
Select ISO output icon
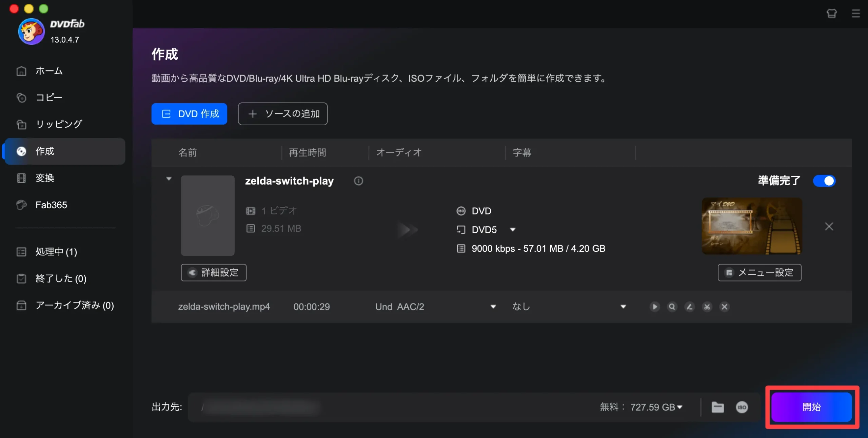point(742,407)
